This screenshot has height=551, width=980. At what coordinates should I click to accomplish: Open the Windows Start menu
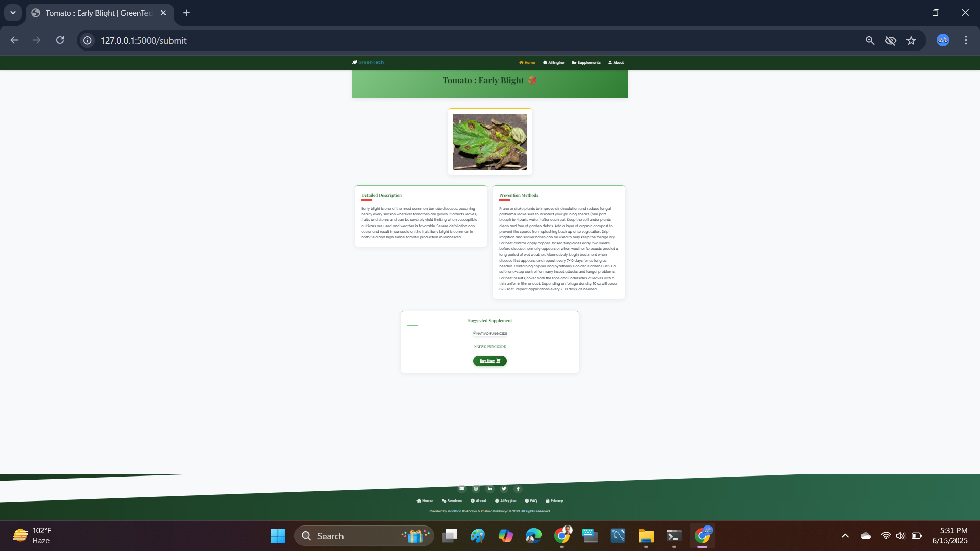pyautogui.click(x=278, y=536)
